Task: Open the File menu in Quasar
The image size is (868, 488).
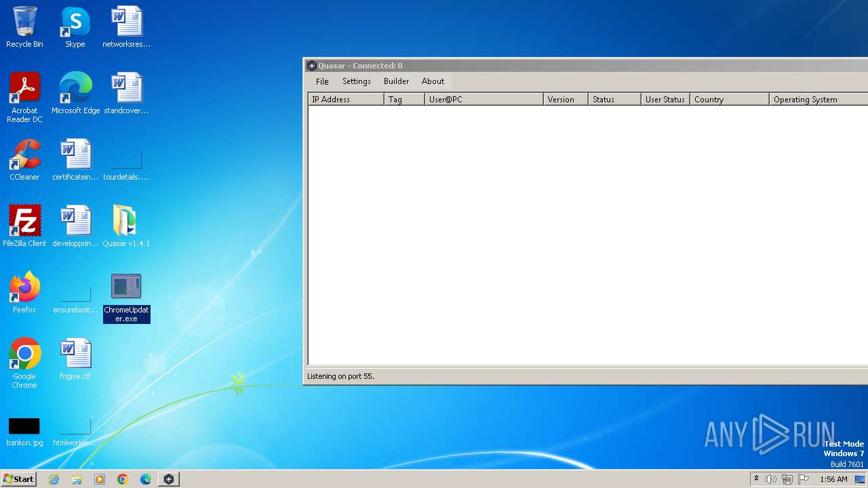Action: [x=322, y=81]
